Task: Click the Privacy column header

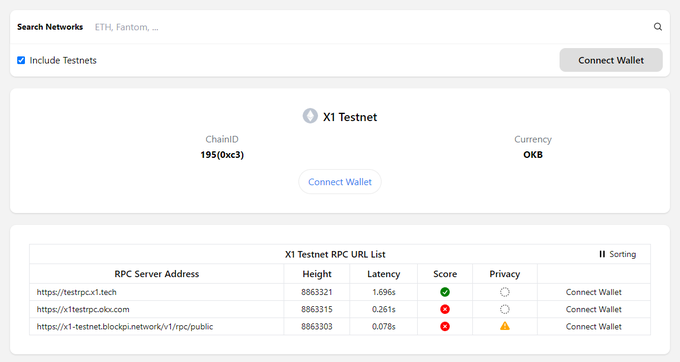Action: pyautogui.click(x=504, y=274)
